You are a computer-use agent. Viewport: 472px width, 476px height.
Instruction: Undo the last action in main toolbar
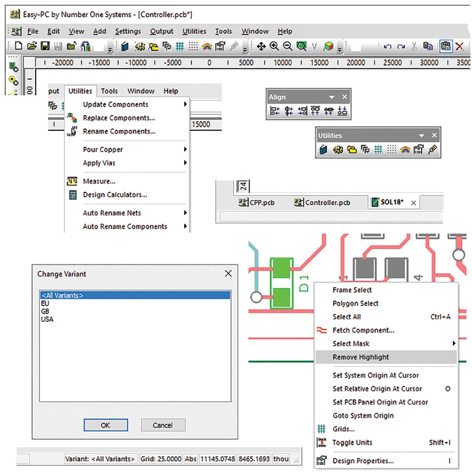(x=387, y=46)
